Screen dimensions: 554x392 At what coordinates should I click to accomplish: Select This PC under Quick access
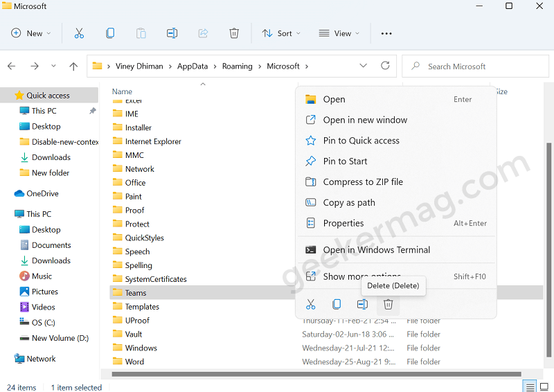tap(44, 111)
